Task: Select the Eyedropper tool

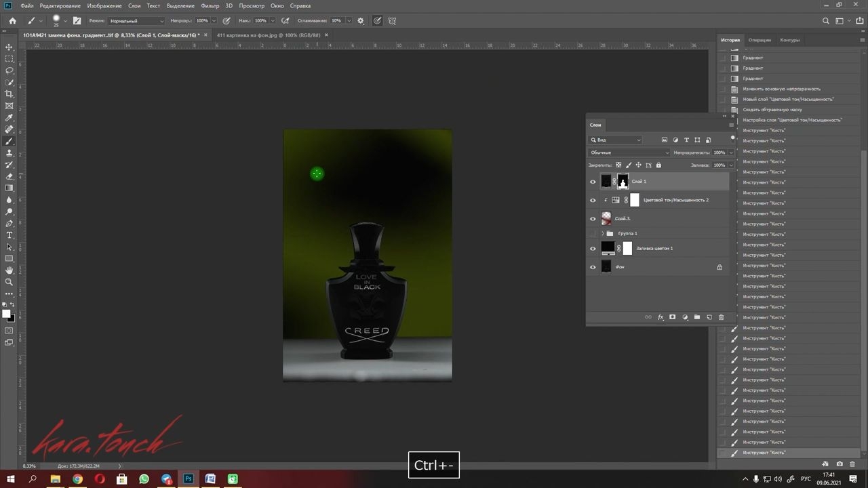Action: (x=9, y=118)
